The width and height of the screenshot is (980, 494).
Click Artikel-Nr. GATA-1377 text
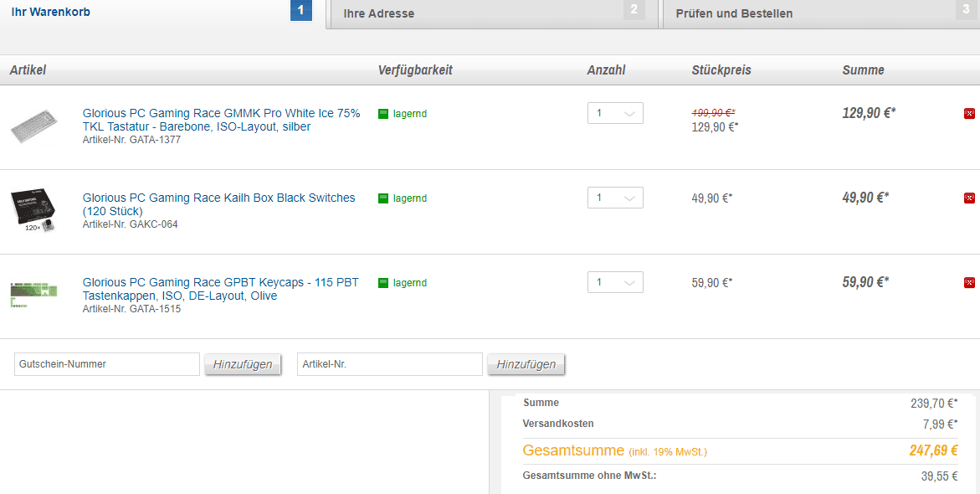[131, 140]
